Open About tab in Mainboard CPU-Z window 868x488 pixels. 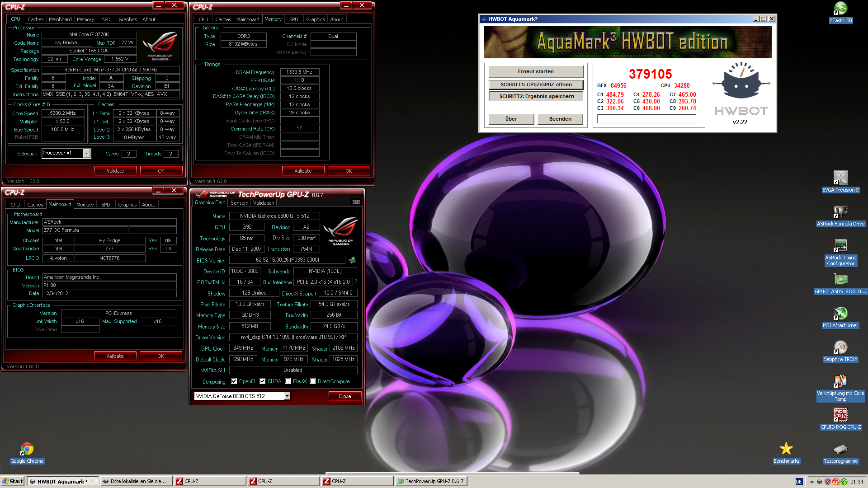148,205
